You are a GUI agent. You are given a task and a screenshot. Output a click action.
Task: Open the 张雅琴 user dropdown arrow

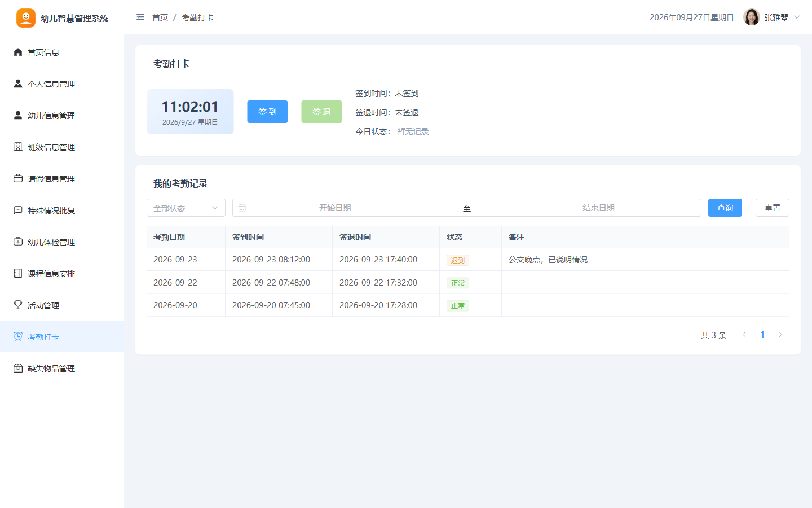coord(797,17)
